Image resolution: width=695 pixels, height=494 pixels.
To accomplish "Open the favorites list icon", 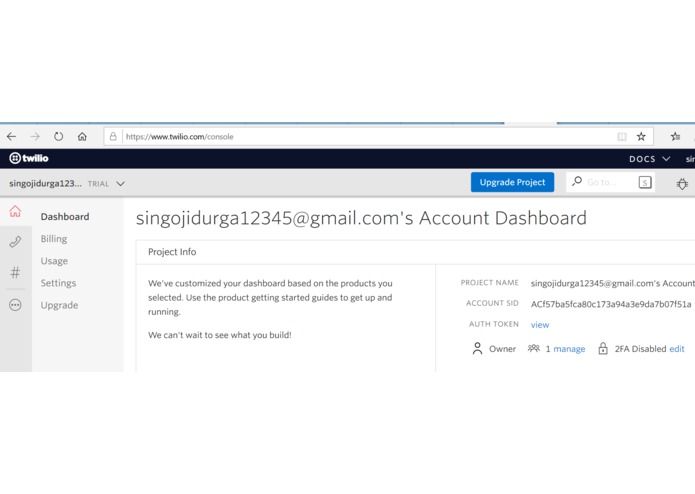I will click(x=675, y=136).
